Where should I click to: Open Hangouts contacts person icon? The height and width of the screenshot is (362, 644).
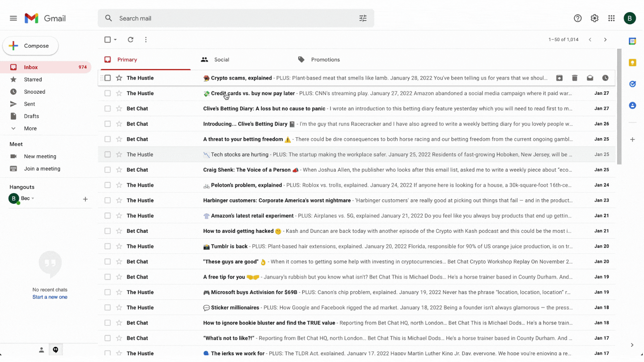point(42,350)
